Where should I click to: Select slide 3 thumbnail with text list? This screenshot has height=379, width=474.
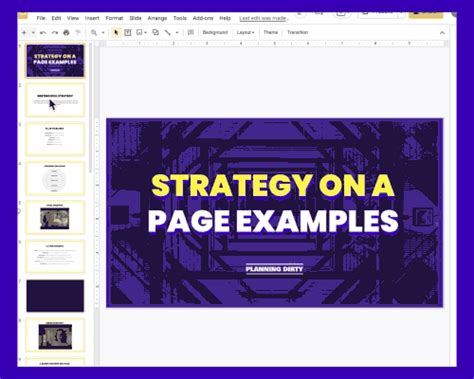click(55, 139)
